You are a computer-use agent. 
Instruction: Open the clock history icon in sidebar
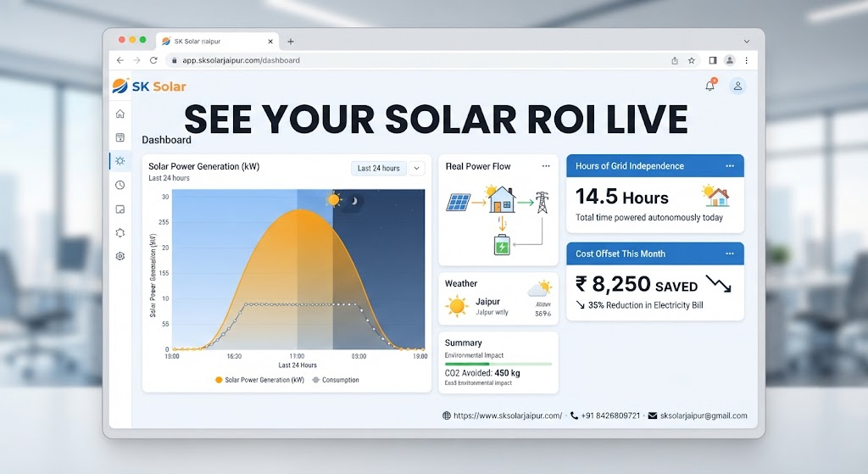120,185
